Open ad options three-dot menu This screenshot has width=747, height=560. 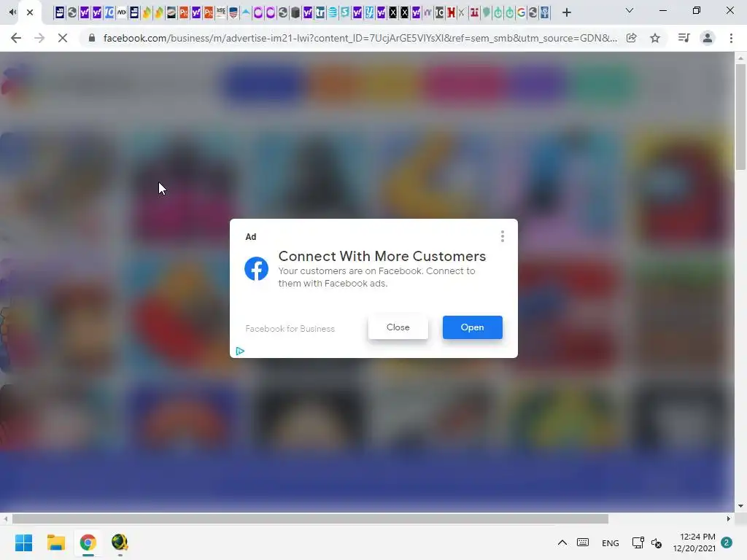pos(502,236)
